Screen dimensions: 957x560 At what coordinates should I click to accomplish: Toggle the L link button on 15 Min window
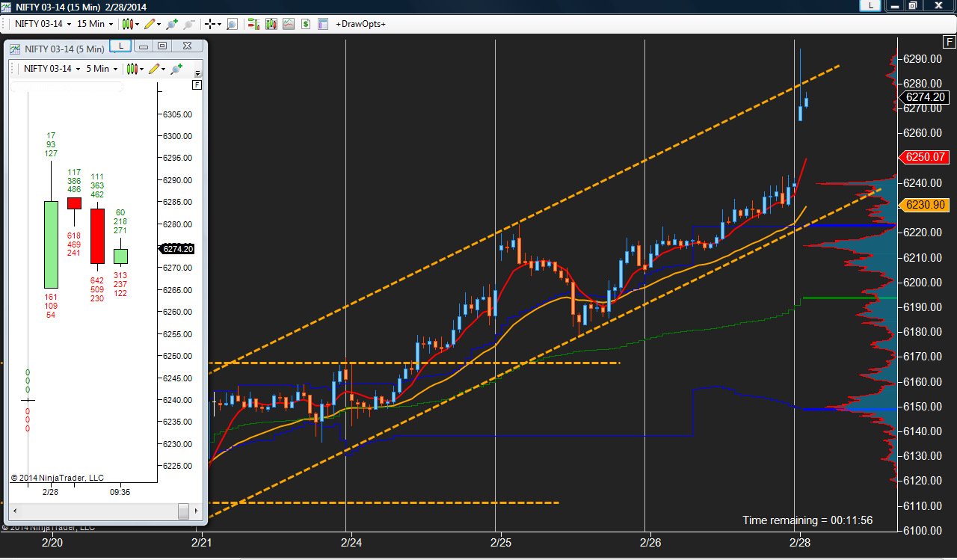(x=870, y=5)
